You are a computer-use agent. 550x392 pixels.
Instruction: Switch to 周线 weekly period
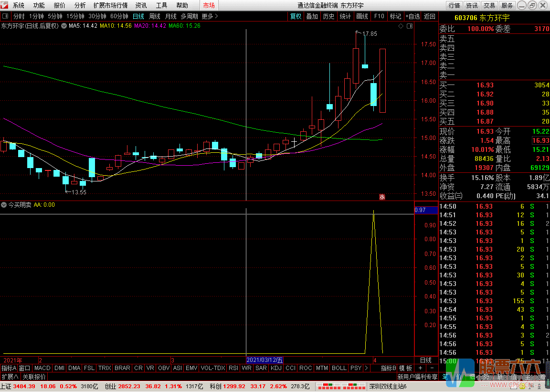[155, 16]
